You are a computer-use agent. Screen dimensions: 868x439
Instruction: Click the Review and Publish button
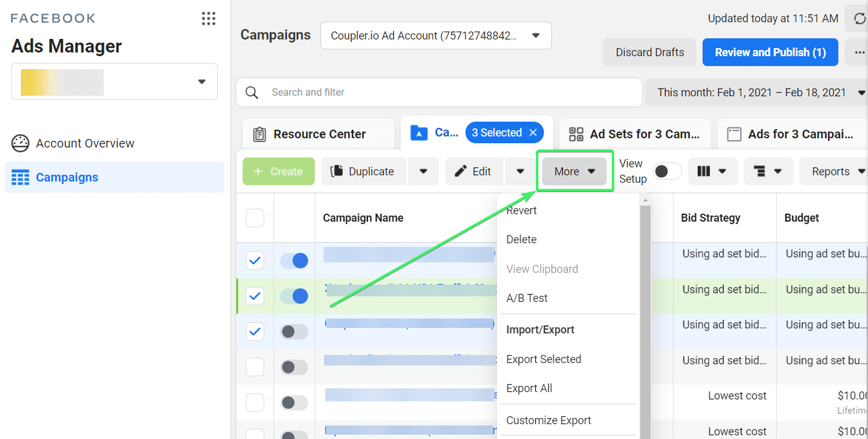(770, 52)
